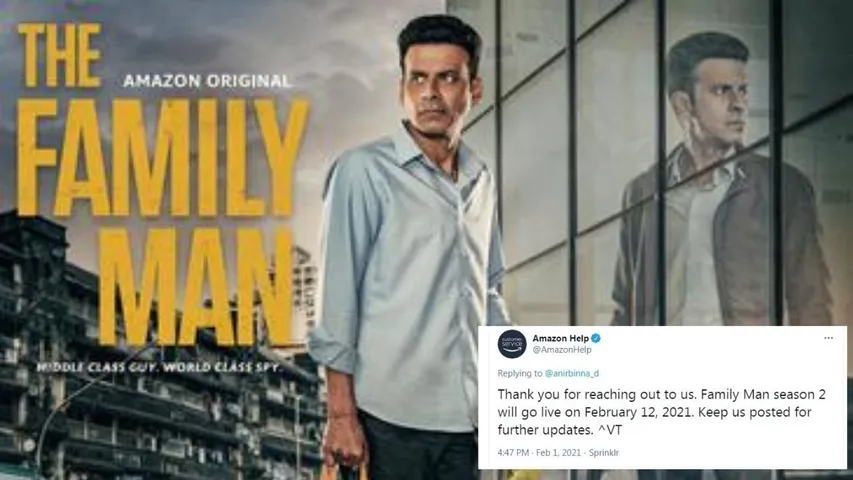Click the large yellow FAMILY title word
The image size is (853, 480).
click(x=163, y=158)
